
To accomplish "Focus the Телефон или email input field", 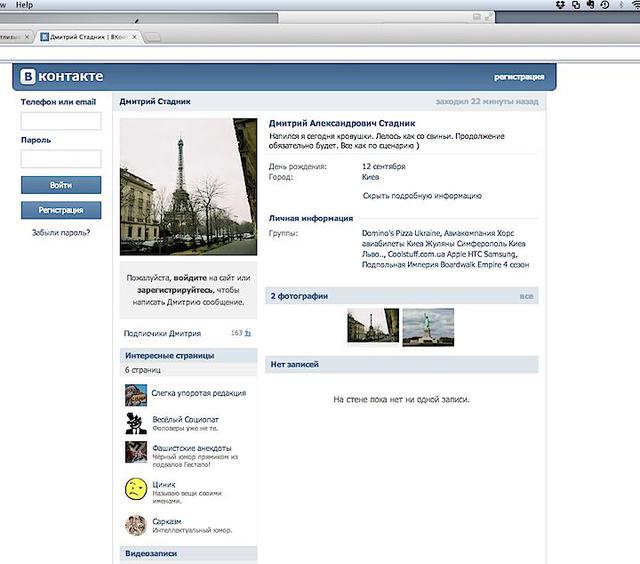I will coord(61,121).
